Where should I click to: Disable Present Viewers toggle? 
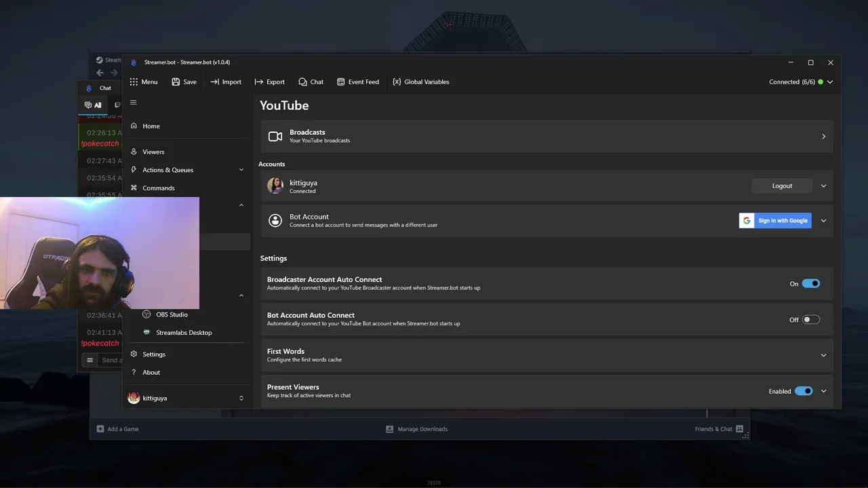(804, 391)
